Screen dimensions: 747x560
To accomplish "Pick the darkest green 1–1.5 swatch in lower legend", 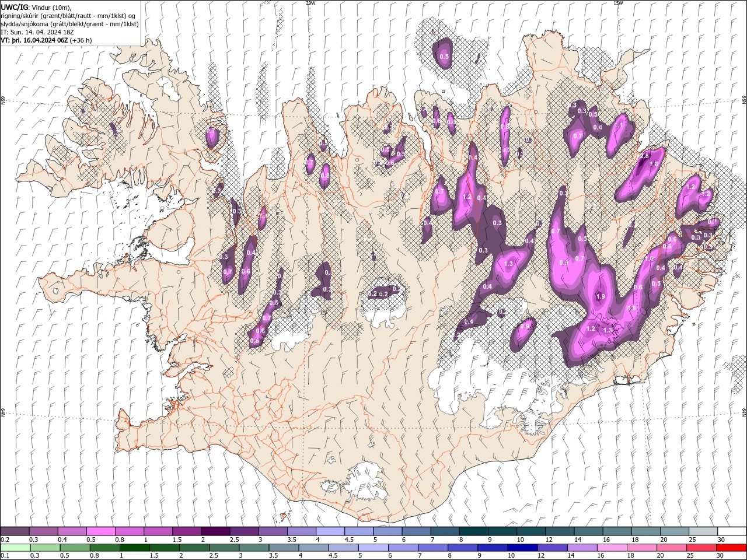I will coord(134,548).
